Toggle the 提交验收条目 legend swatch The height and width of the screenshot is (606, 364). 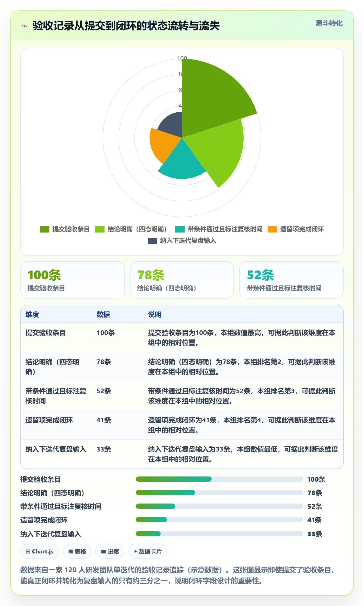[x=45, y=229]
